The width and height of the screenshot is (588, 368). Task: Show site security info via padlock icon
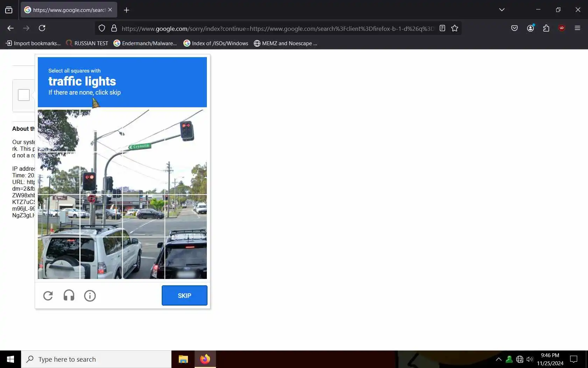point(114,28)
